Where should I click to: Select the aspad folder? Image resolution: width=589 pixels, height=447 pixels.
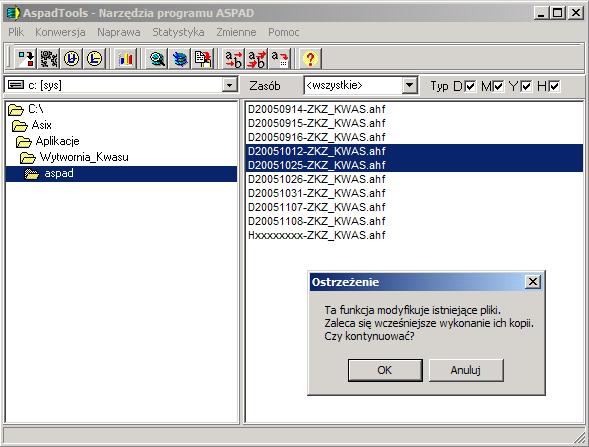point(121,174)
